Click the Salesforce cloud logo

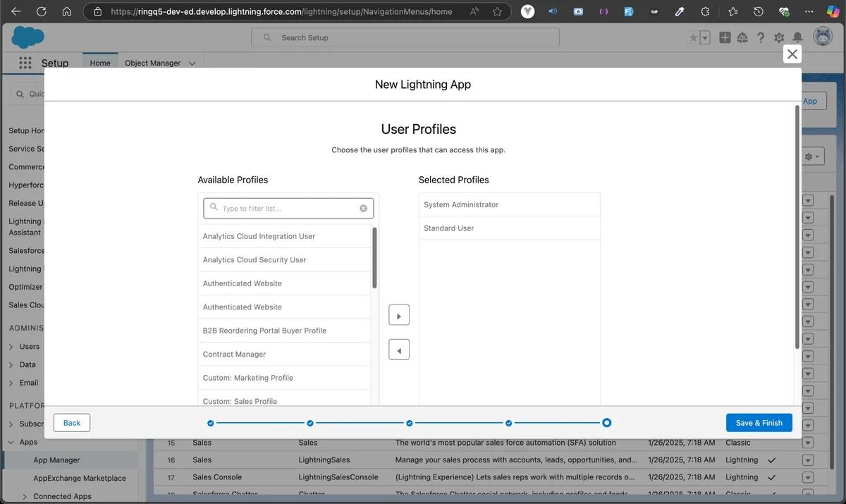tap(28, 37)
